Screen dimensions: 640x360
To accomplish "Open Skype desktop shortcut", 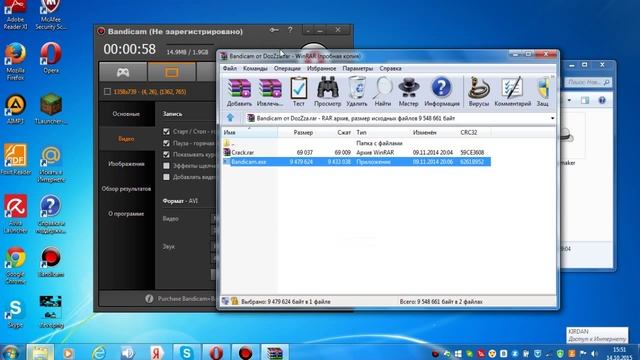I will pos(16,313).
